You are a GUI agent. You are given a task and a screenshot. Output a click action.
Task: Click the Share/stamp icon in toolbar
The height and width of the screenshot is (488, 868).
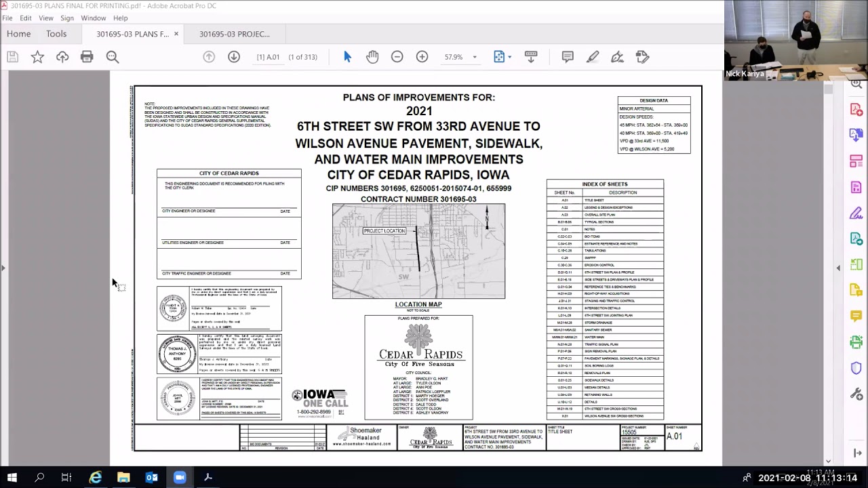click(642, 57)
